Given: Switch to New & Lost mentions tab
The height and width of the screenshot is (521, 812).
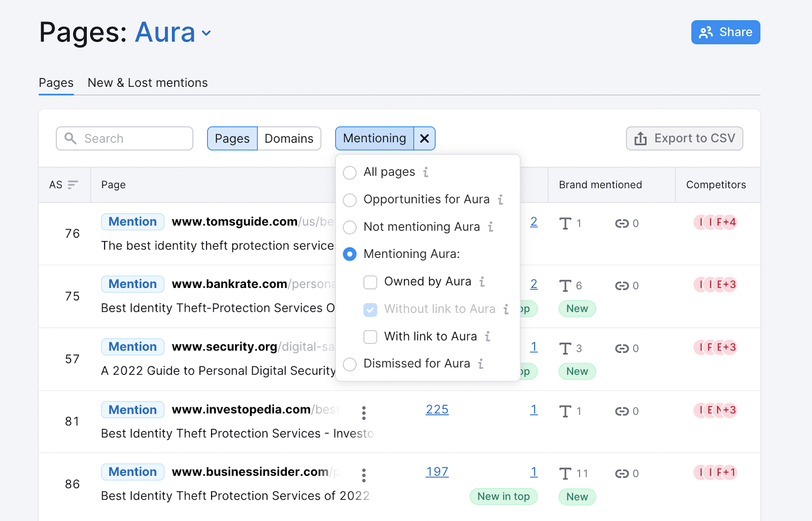Looking at the screenshot, I should coord(148,83).
